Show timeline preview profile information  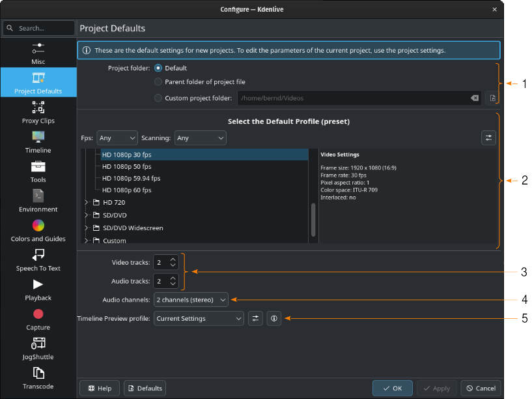click(x=273, y=319)
